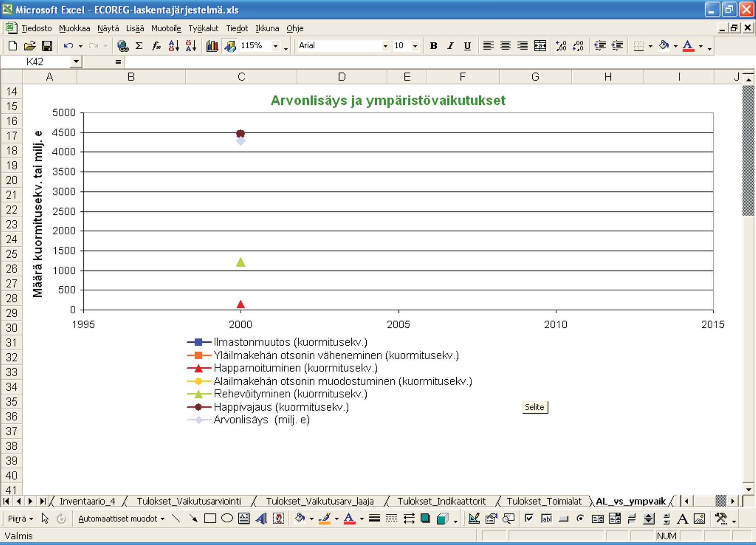Open the Työkalut menu

pos(203,28)
